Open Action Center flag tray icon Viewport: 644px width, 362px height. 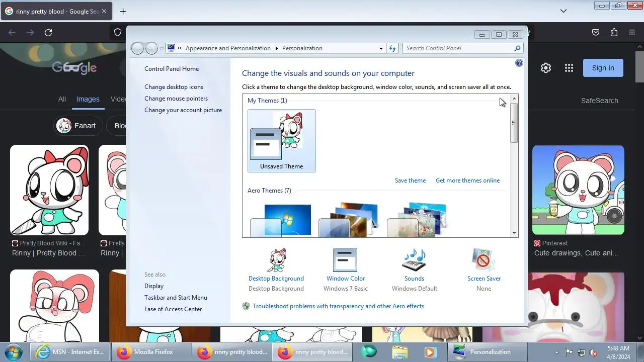click(x=569, y=352)
